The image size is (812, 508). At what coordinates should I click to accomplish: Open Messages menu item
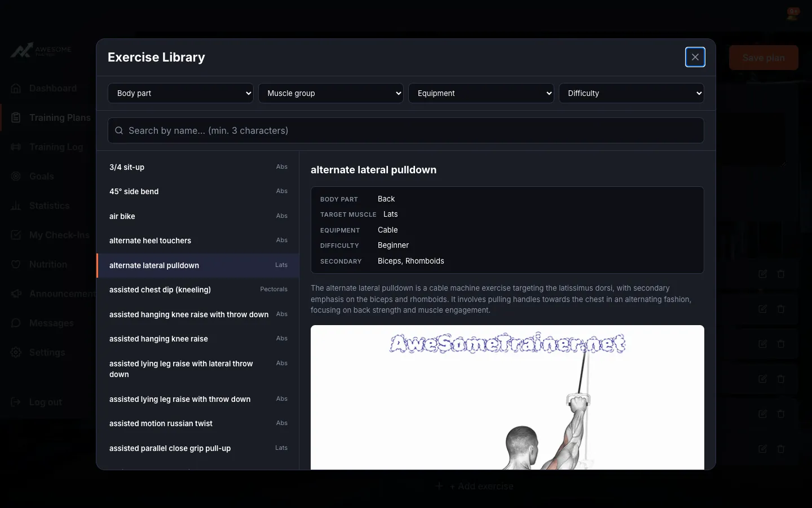(x=48, y=323)
